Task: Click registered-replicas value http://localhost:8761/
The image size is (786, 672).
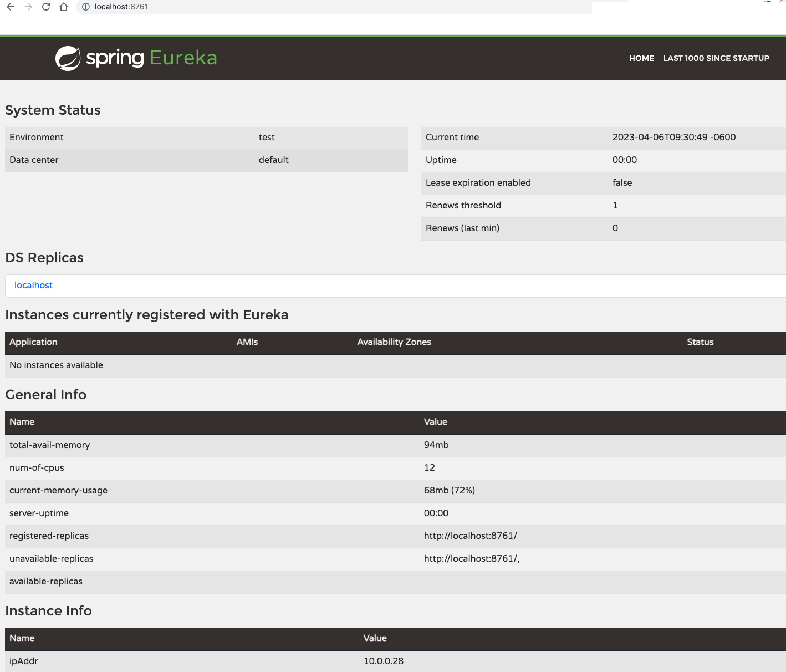Action: (471, 536)
